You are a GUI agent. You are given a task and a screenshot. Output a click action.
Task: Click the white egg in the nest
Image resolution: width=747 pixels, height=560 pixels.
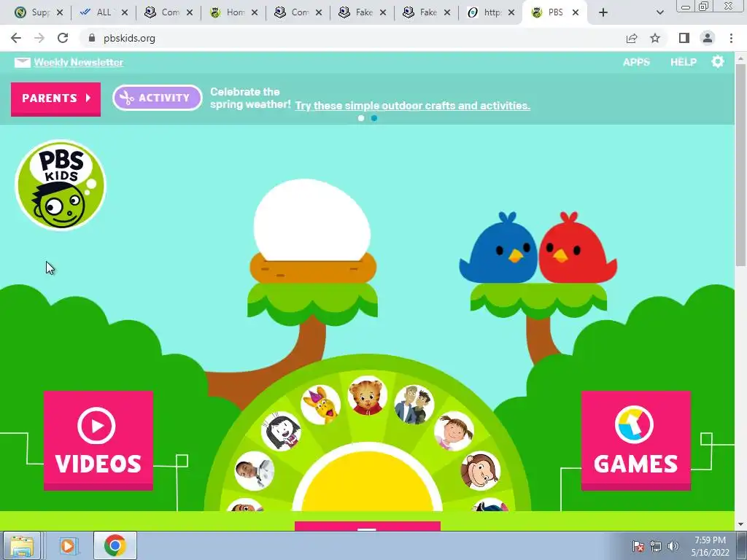[x=312, y=222]
